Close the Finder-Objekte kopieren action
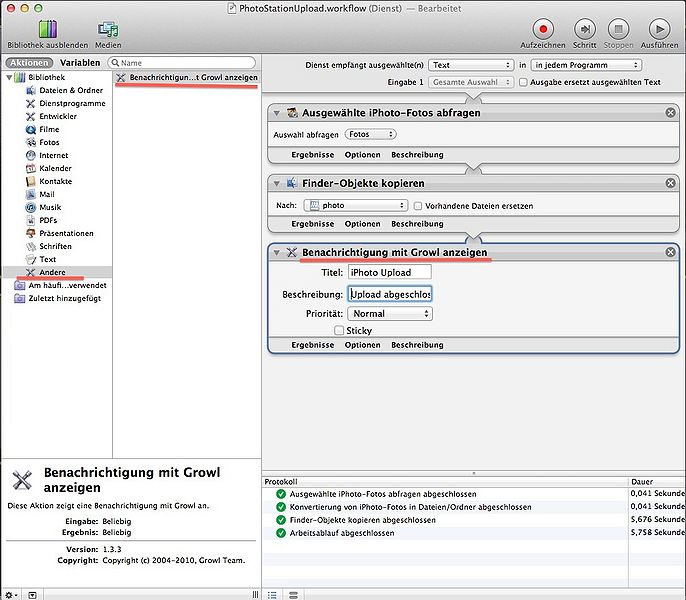This screenshot has height=600, width=686. coord(671,184)
